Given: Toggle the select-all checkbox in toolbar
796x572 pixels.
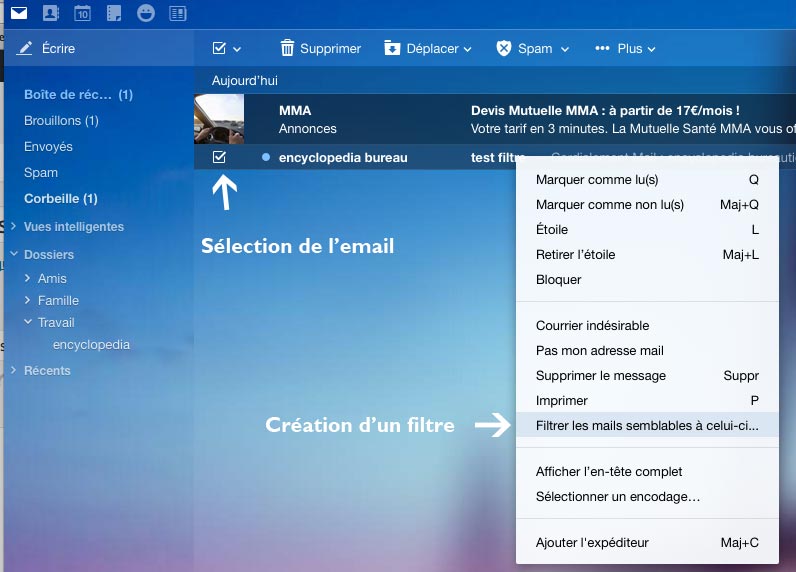Looking at the screenshot, I should pos(220,48).
